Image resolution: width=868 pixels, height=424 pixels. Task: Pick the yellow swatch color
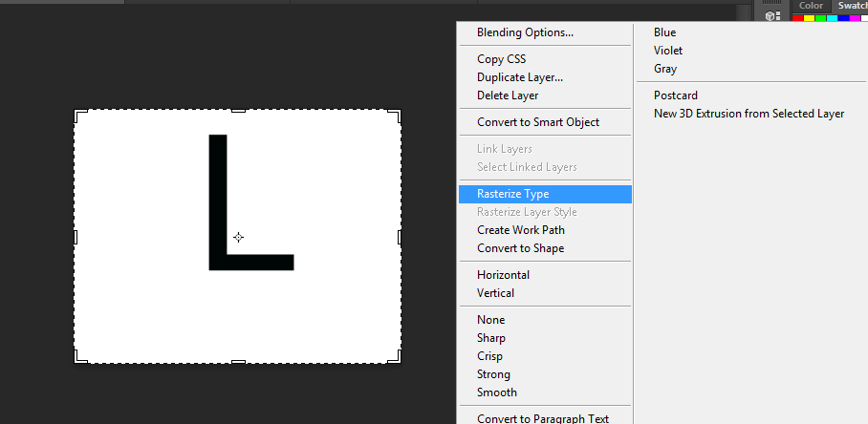810,18
